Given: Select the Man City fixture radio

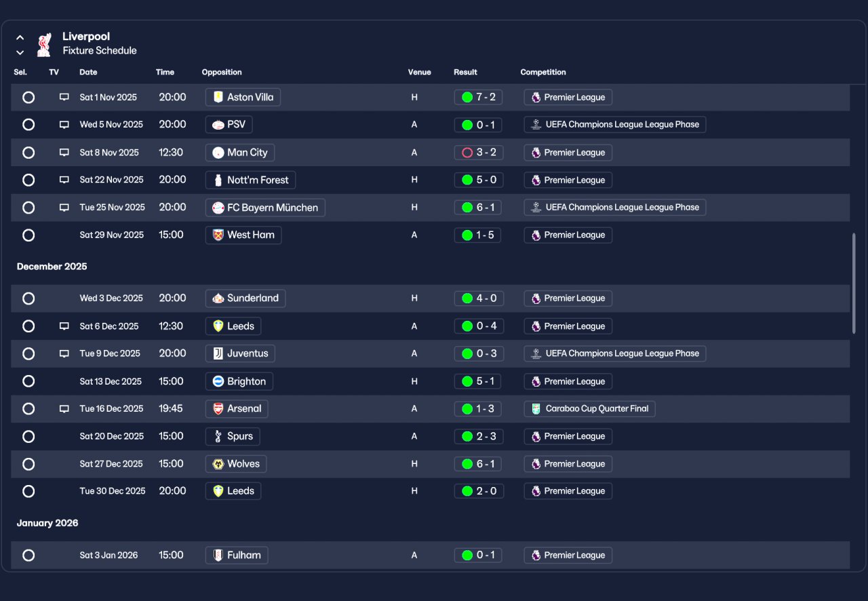Looking at the screenshot, I should (28, 153).
